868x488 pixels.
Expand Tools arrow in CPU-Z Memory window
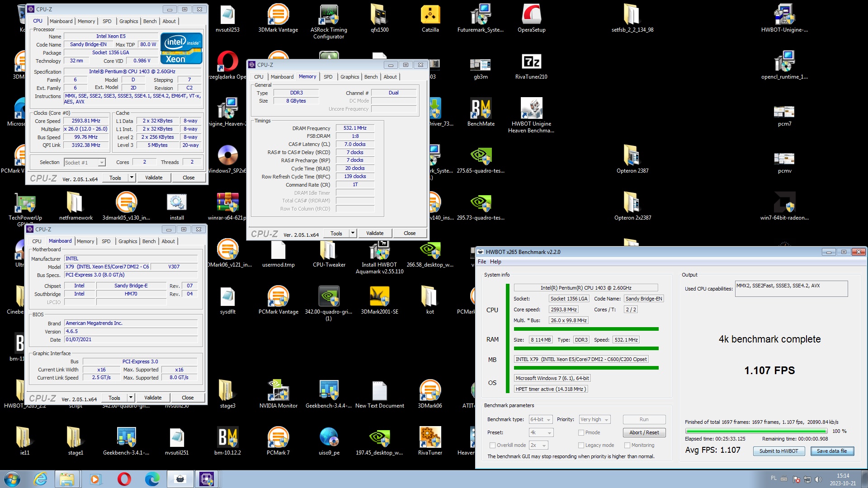[353, 233]
